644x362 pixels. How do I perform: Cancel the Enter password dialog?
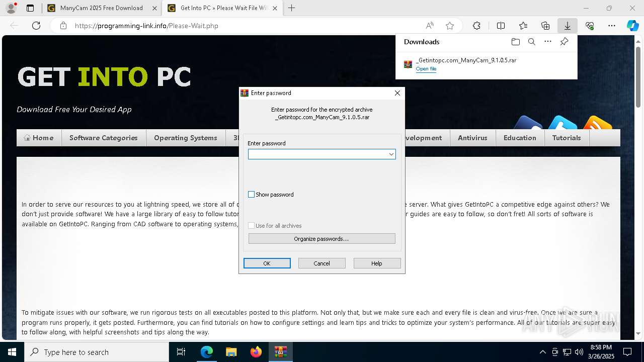click(322, 263)
